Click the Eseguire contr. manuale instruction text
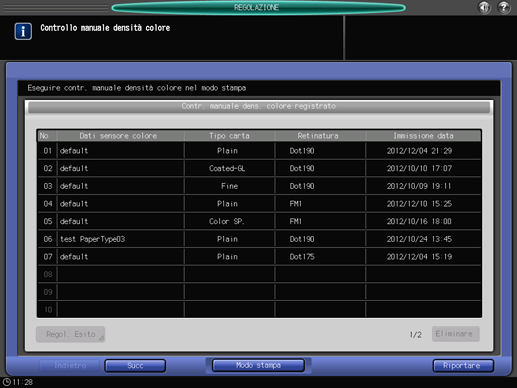The width and height of the screenshot is (517, 388). click(137, 88)
